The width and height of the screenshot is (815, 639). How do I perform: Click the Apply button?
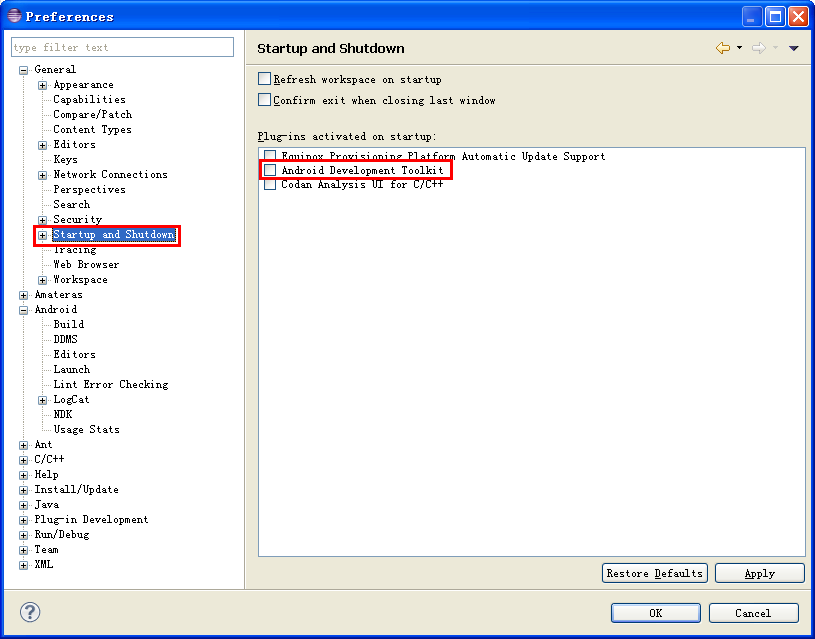coord(759,573)
